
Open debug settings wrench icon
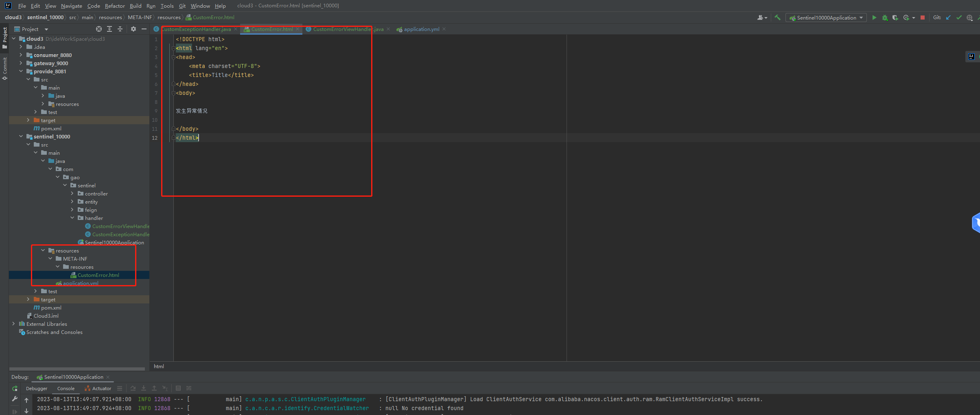(15, 399)
